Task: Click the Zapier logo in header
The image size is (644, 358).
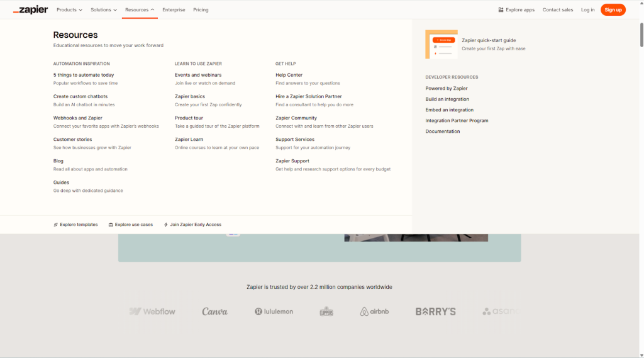Action: click(30, 9)
